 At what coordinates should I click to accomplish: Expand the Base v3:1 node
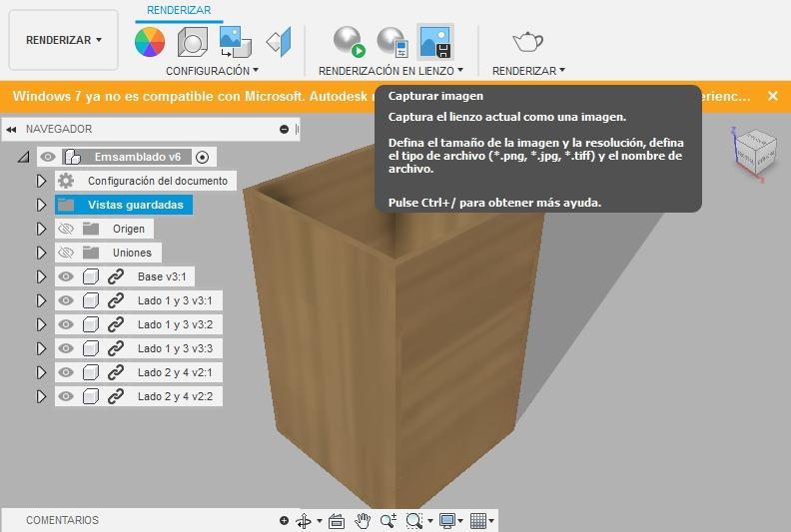click(x=41, y=276)
